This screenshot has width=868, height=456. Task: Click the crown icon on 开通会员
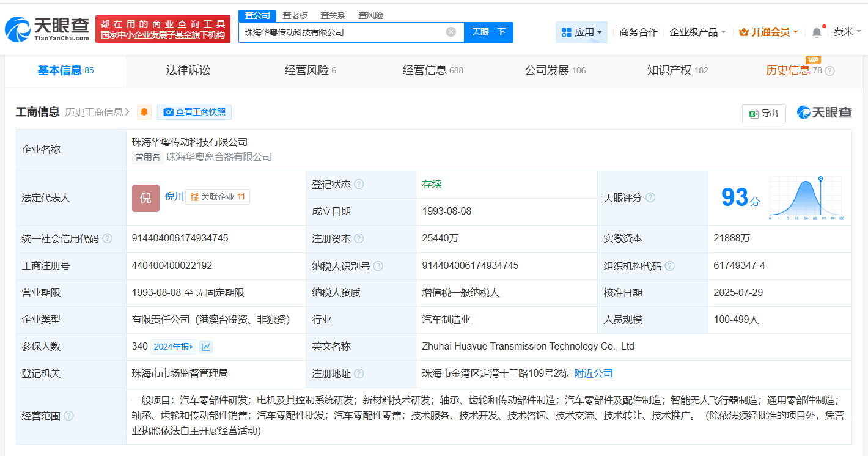[743, 32]
